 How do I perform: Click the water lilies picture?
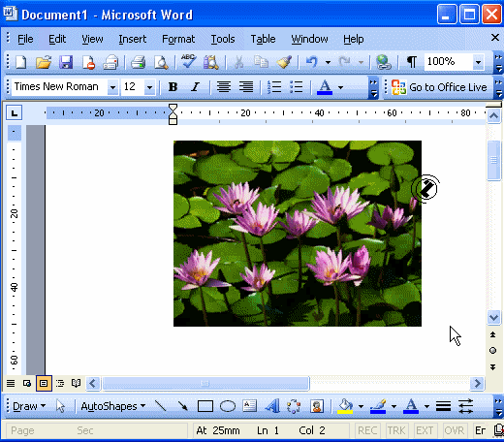pyautogui.click(x=298, y=234)
